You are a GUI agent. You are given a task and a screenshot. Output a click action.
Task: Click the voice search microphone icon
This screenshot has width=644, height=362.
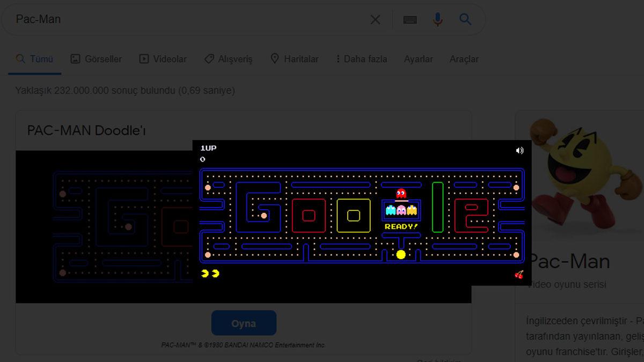pos(437,19)
